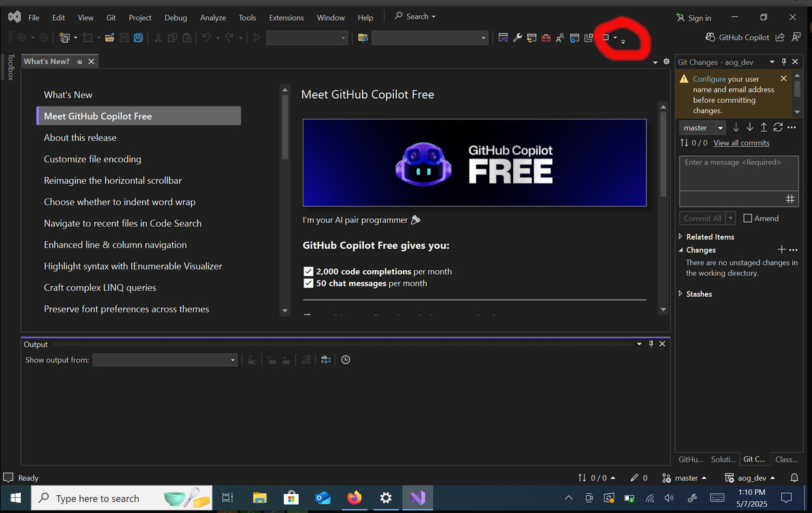Click the Visual Studio logo icon
Viewport: 812px width, 513px height.
click(14, 17)
